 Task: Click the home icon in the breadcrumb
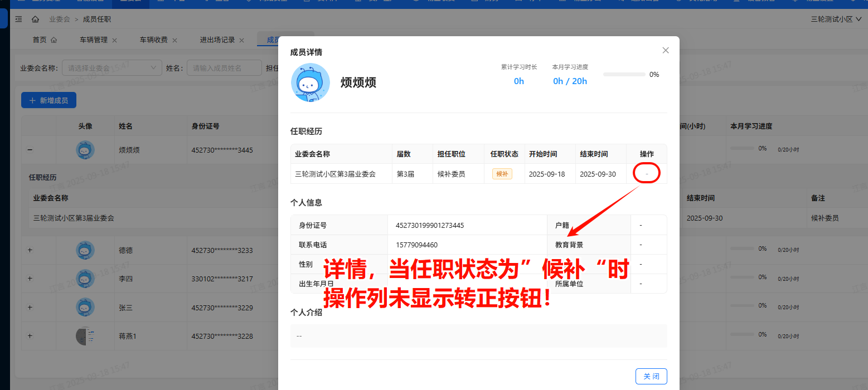click(35, 19)
